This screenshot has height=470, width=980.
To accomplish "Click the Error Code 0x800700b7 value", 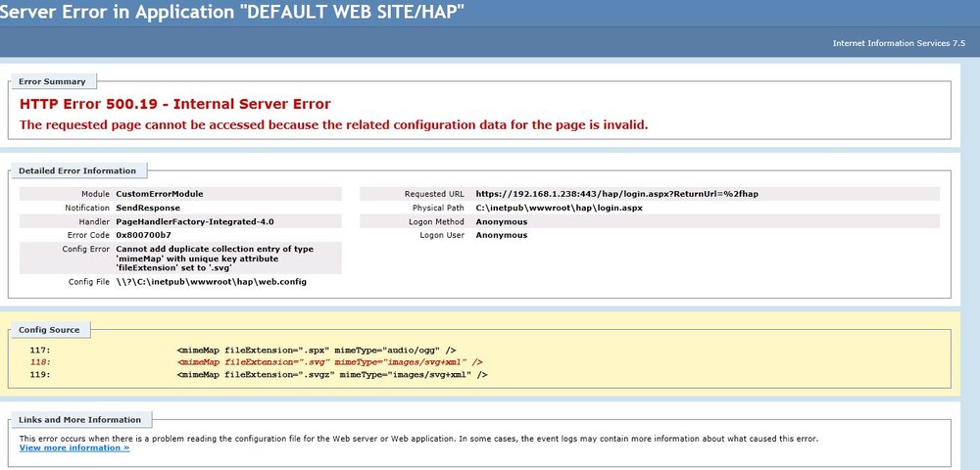I will (x=143, y=235).
